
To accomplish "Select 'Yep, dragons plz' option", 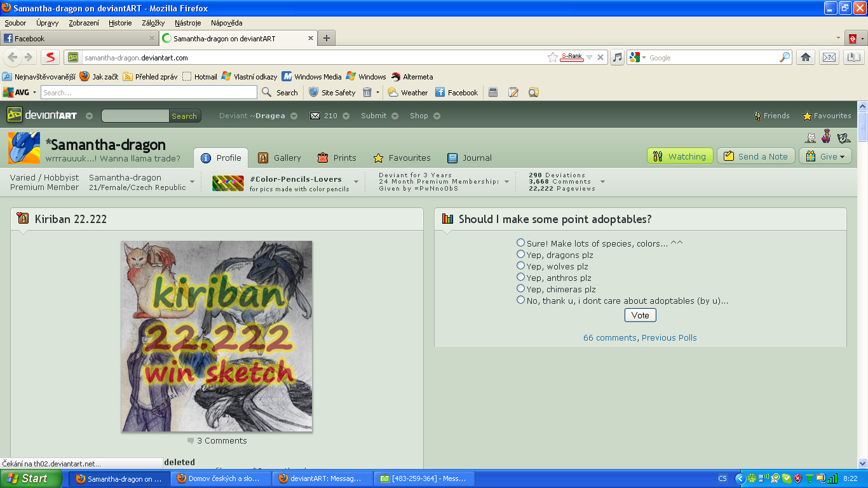I will 521,254.
